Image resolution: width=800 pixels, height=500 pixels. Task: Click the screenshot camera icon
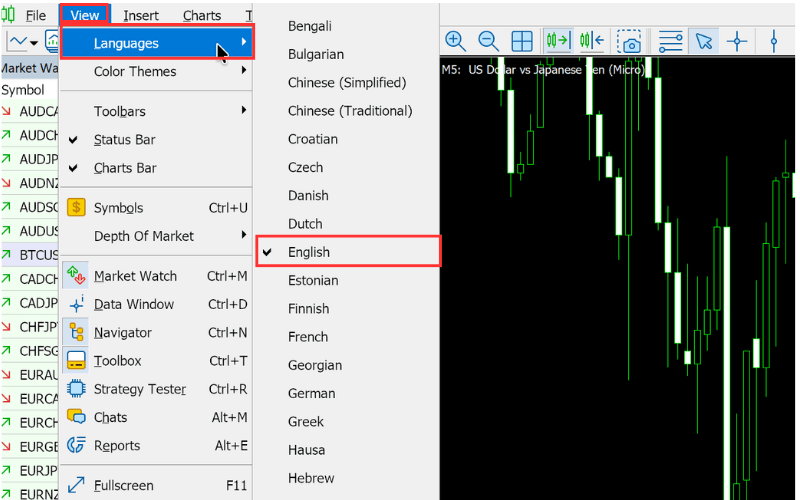[629, 41]
